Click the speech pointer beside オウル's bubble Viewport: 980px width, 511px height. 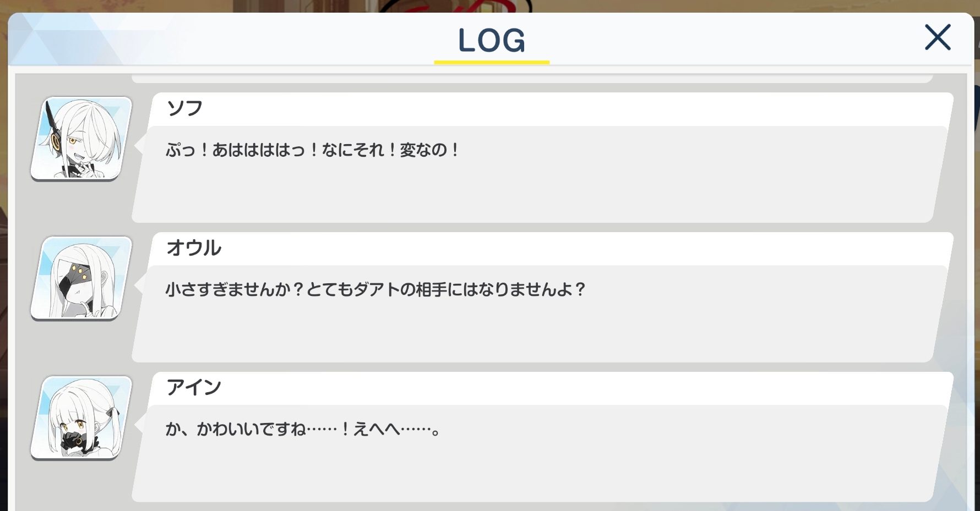[140, 284]
